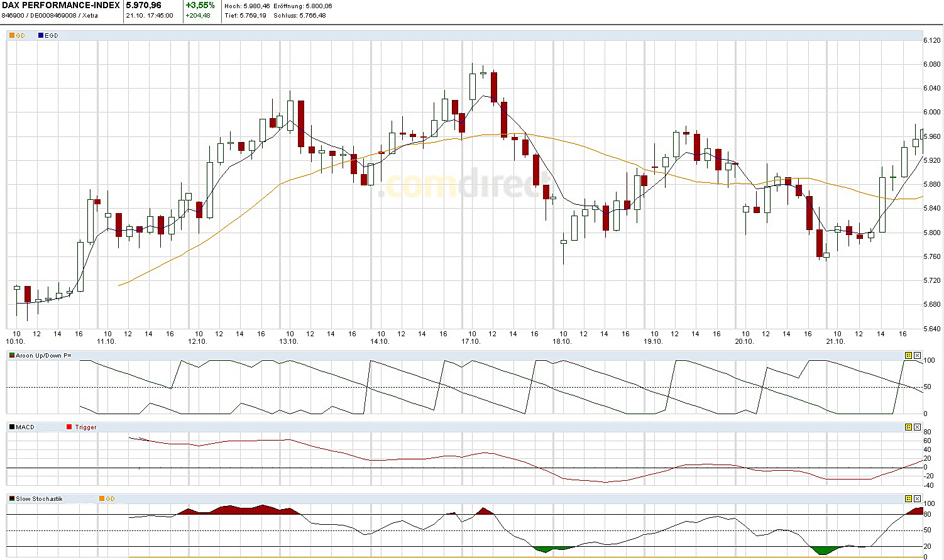Click the 5.920 price axis label
This screenshot has height=560, width=944.
pyautogui.click(x=932, y=160)
